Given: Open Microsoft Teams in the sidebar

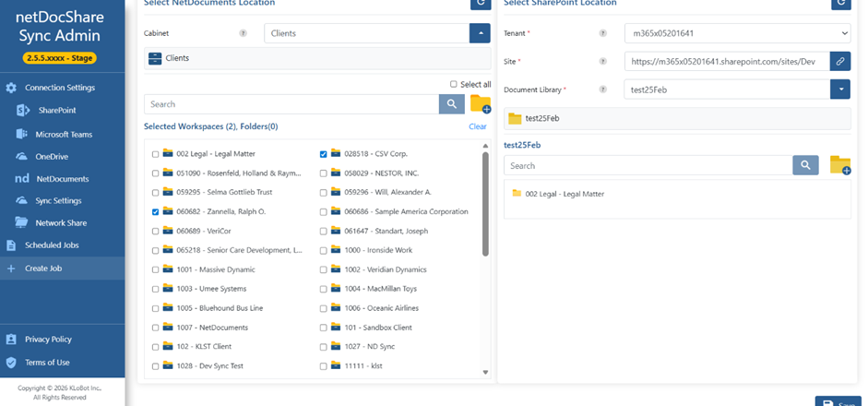Looking at the screenshot, I should click(x=64, y=134).
